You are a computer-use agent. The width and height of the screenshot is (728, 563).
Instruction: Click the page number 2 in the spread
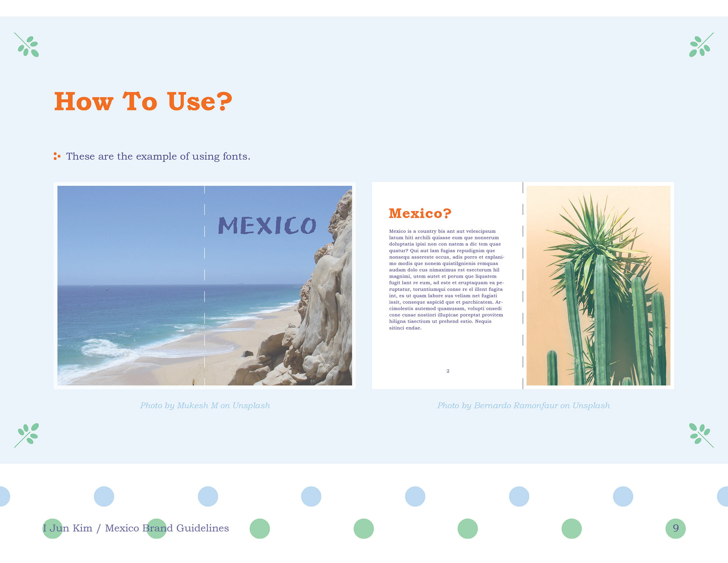[448, 371]
